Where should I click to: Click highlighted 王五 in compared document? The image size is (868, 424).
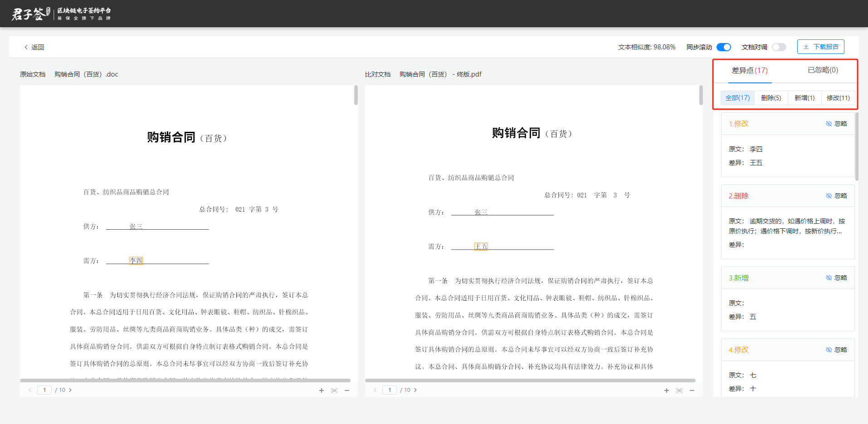click(x=481, y=246)
